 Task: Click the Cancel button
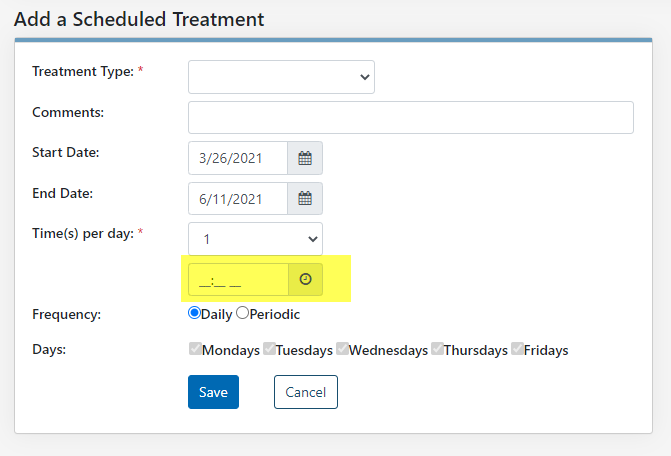(x=306, y=392)
